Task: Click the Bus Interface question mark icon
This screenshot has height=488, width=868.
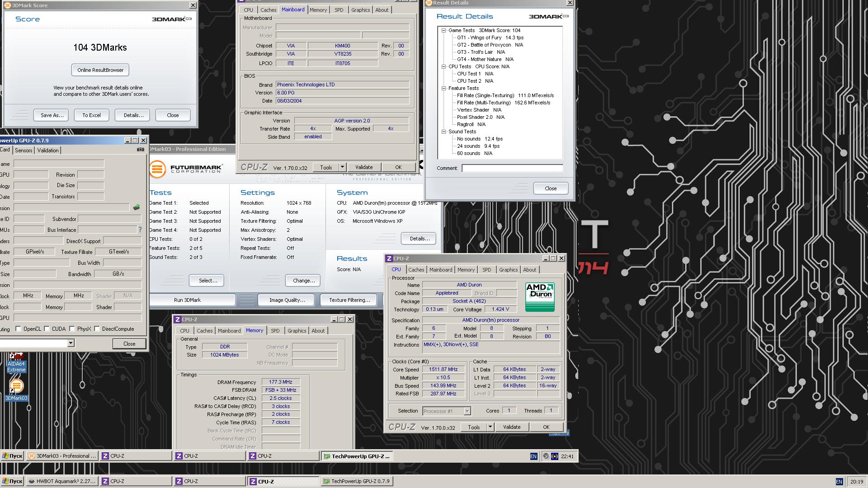Action: pos(140,230)
